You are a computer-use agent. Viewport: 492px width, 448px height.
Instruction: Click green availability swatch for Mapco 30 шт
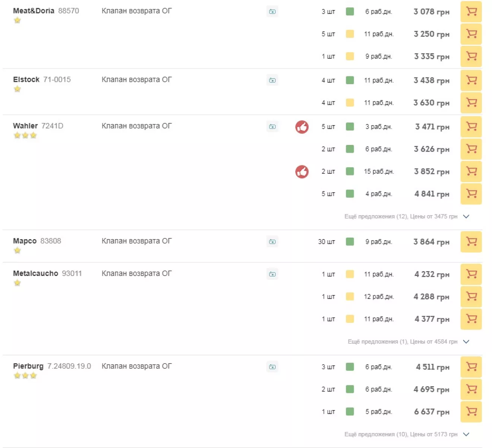[x=350, y=242]
